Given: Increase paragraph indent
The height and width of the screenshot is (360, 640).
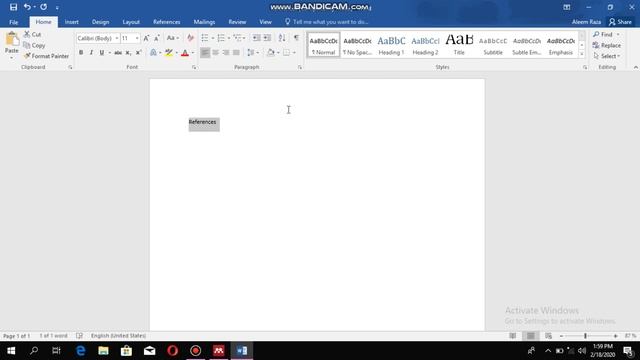Looking at the screenshot, I should (267, 38).
